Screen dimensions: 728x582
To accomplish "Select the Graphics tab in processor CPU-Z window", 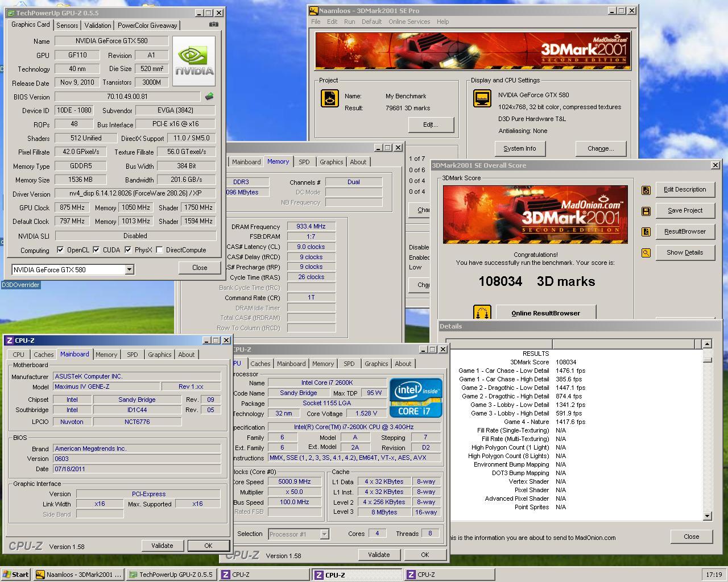I will point(377,364).
